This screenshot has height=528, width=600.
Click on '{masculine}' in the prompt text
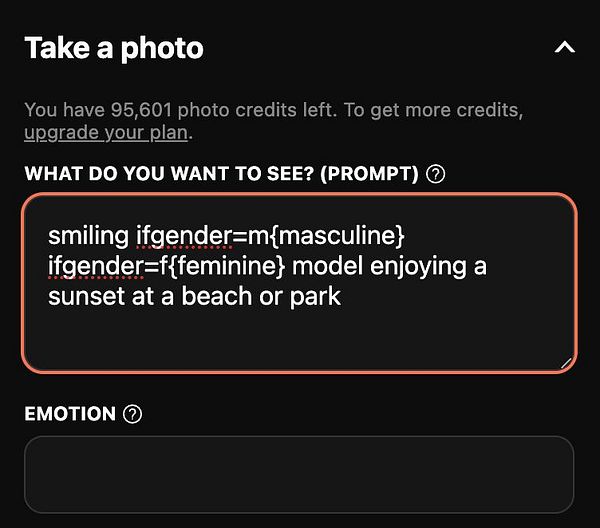[337, 236]
